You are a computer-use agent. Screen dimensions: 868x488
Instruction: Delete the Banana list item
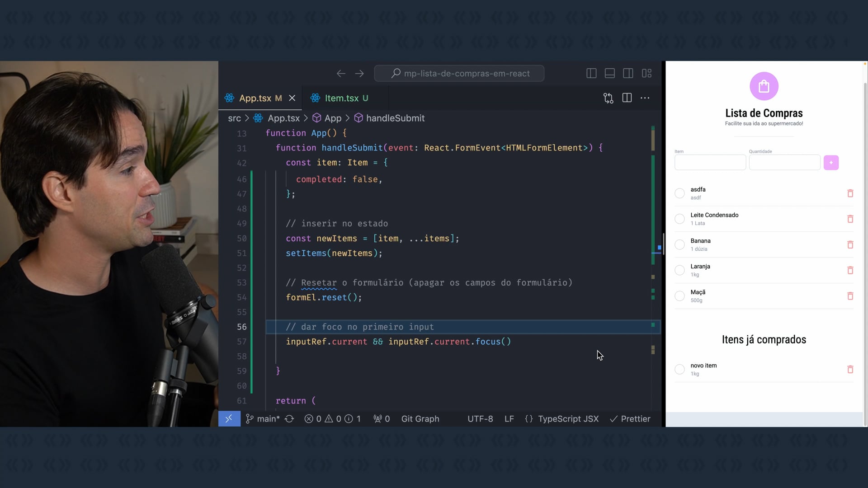tap(850, 244)
